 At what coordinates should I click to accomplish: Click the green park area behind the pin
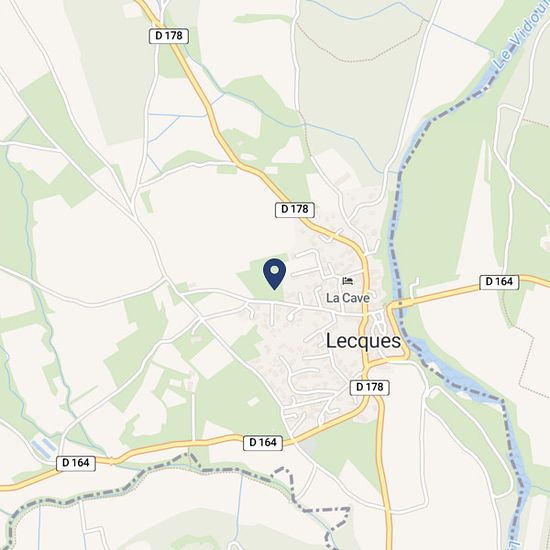pos(260,277)
